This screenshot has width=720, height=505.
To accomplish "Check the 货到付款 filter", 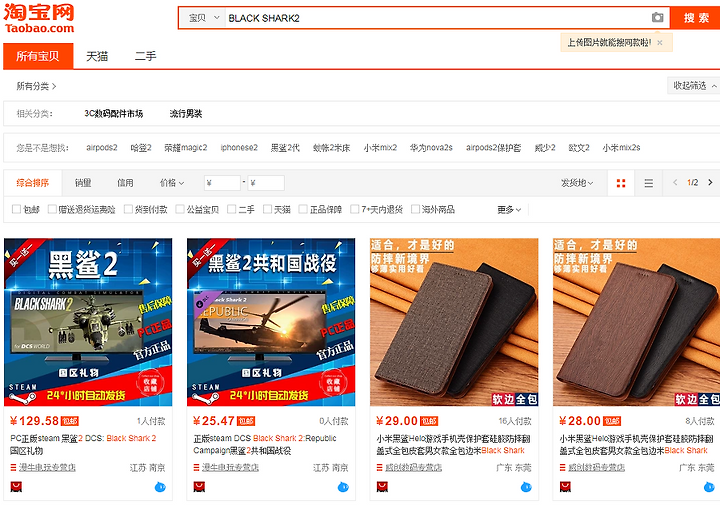I will [129, 209].
